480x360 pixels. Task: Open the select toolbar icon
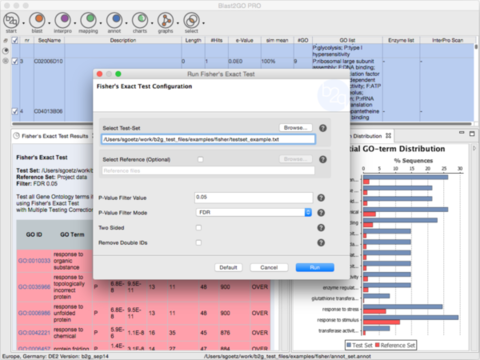click(191, 21)
